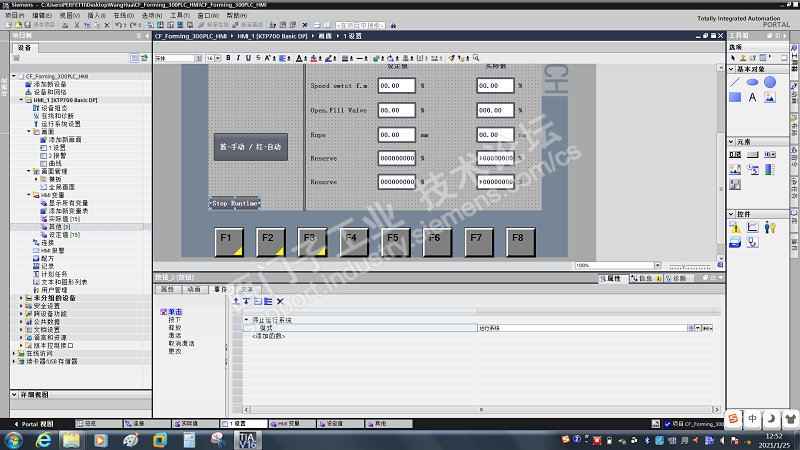Expand the 安全设置 tree node
The width and height of the screenshot is (800, 450).
click(x=21, y=306)
